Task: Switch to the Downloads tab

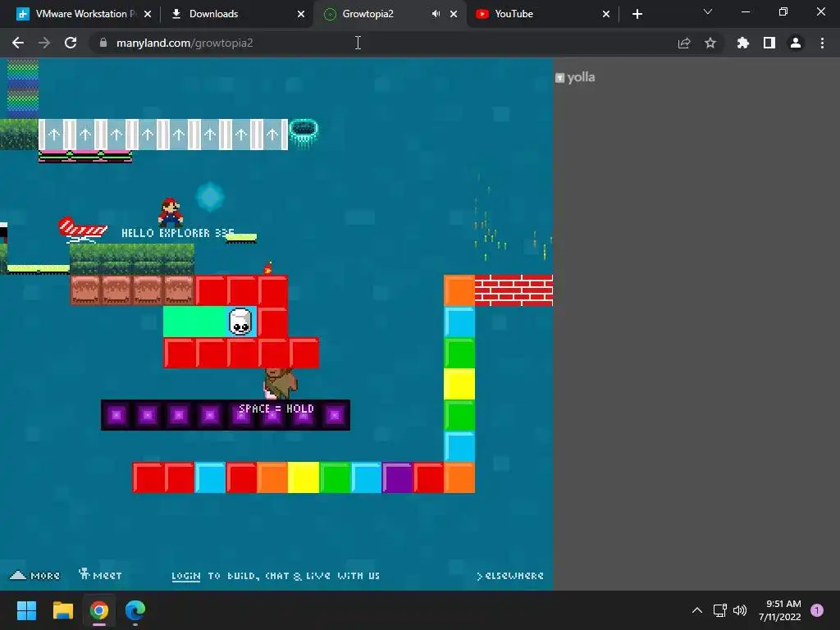Action: (x=213, y=14)
